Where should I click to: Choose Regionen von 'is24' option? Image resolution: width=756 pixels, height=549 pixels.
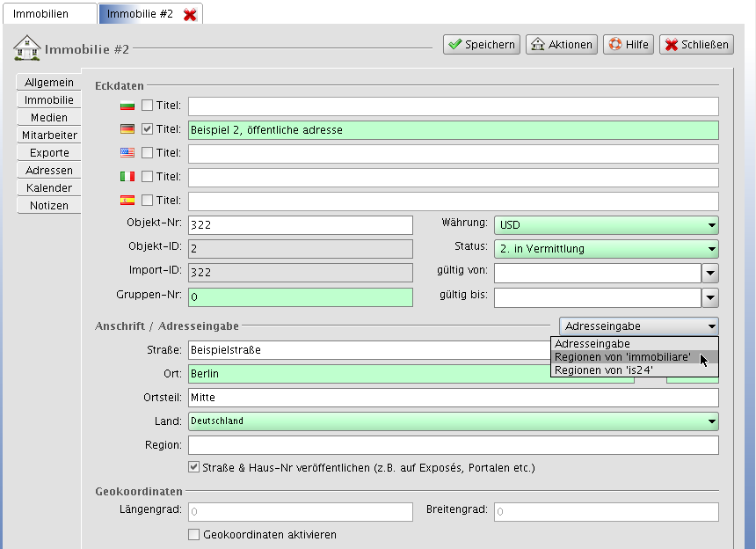pyautogui.click(x=603, y=370)
